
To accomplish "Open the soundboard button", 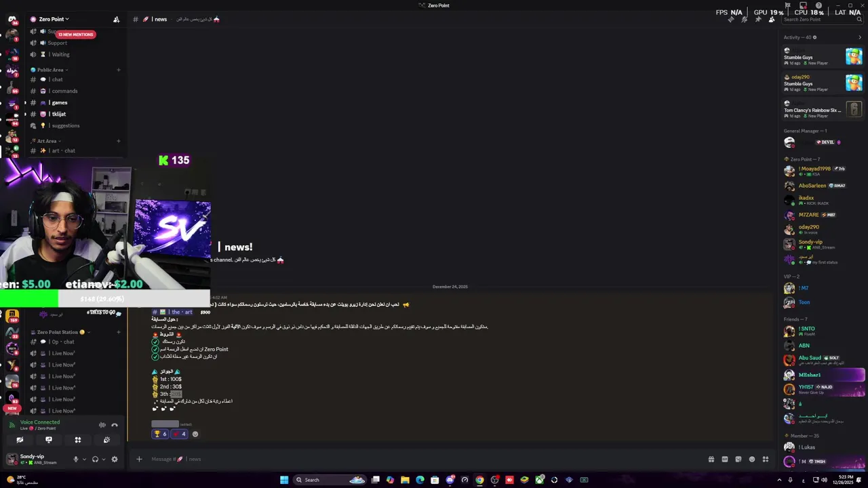I will tap(107, 440).
